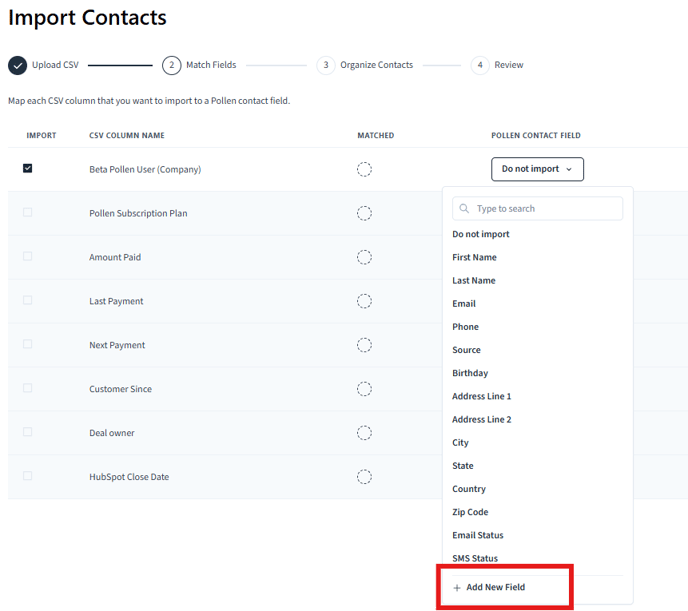Click the step 3 Organize Contacts circle
This screenshot has height=611, width=688.
[x=326, y=65]
